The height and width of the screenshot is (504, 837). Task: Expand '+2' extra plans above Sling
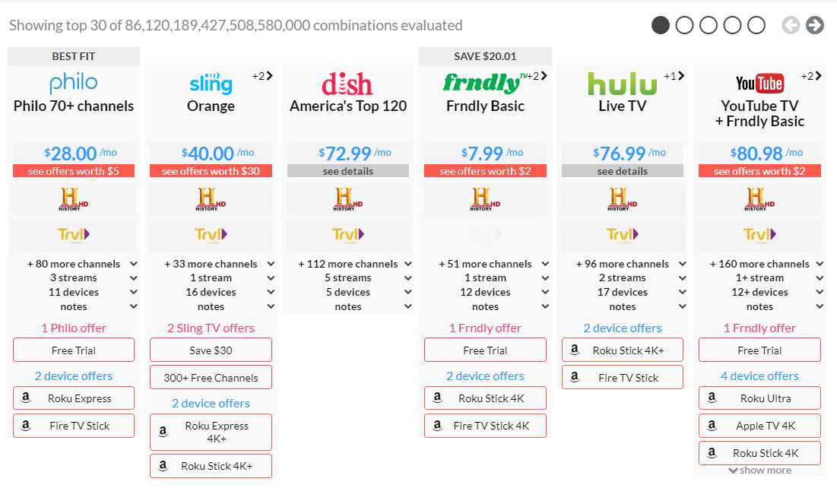pyautogui.click(x=262, y=76)
